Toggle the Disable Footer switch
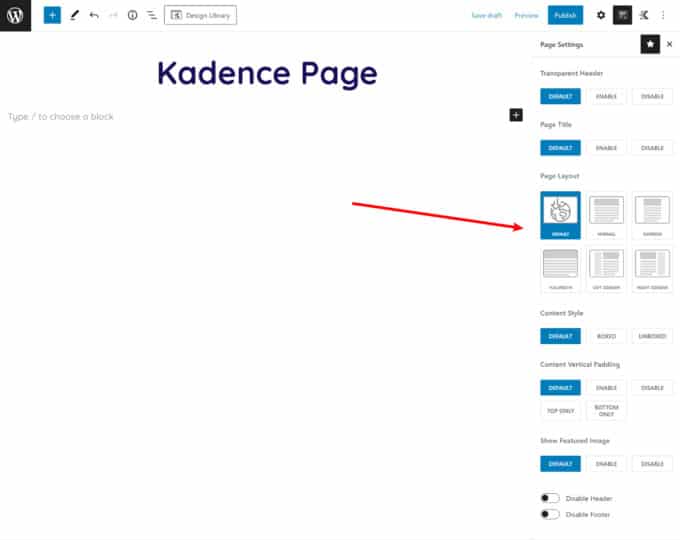Screen dimensions: 680x540 (550, 514)
